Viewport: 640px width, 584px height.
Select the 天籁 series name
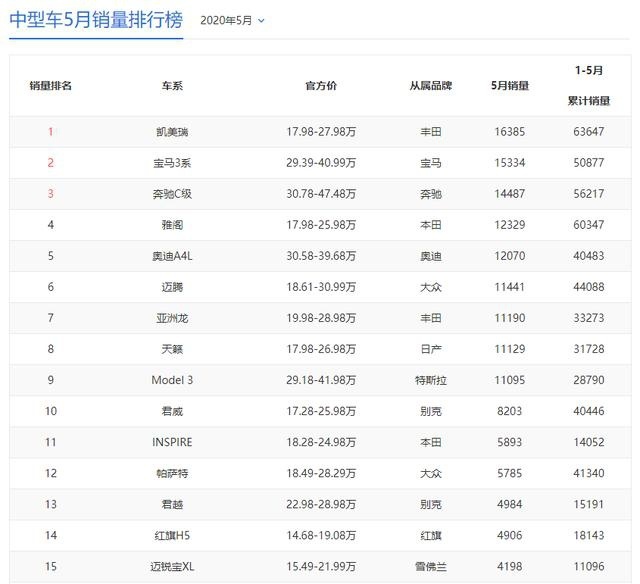coord(172,349)
